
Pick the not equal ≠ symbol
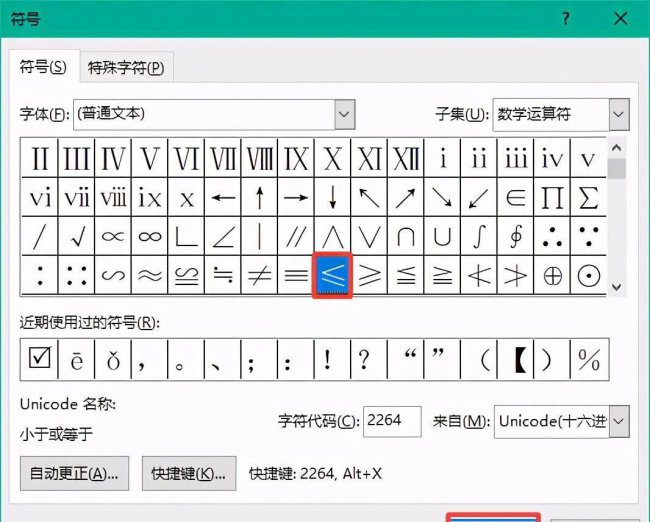(x=260, y=275)
